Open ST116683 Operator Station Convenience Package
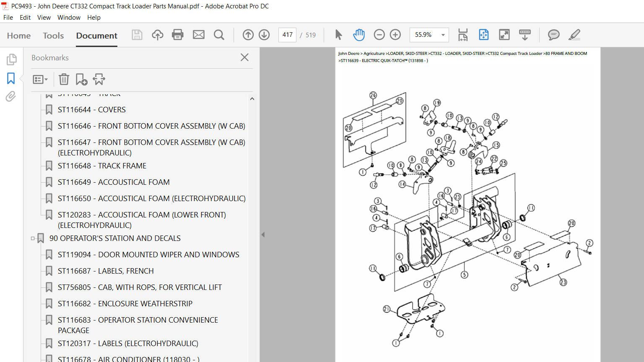The height and width of the screenshot is (362, 644). [138, 325]
